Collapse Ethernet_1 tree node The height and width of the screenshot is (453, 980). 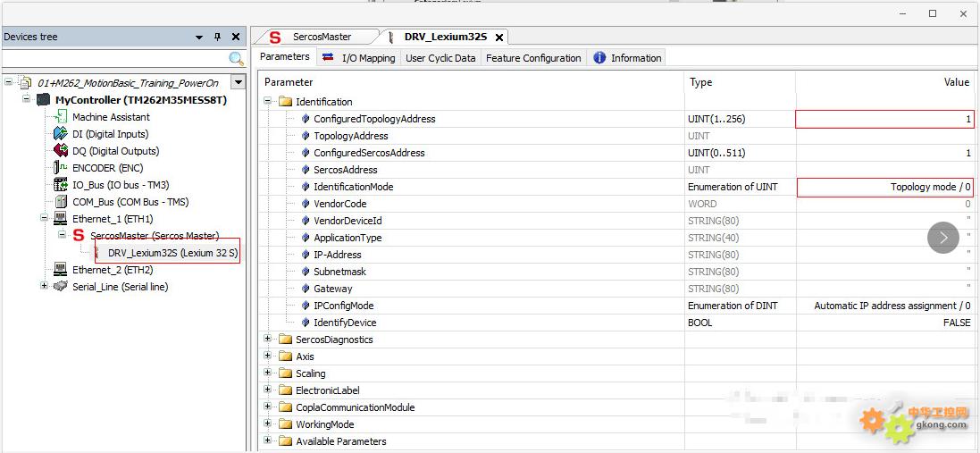click(x=44, y=218)
